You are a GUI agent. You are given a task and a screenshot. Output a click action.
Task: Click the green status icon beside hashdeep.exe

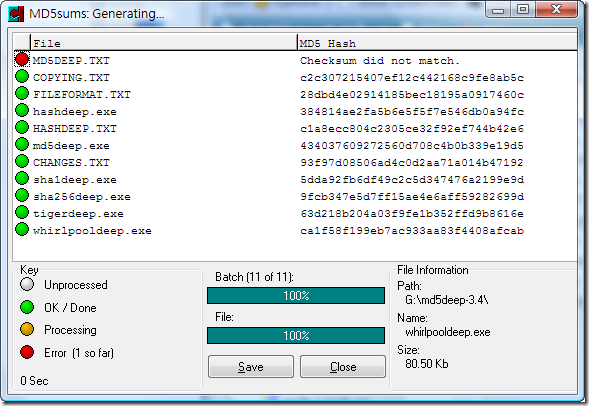tap(22, 110)
